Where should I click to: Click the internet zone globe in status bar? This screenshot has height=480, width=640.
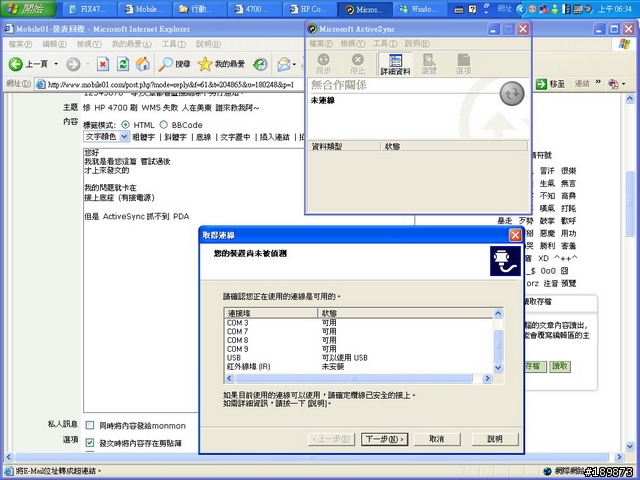click(x=547, y=471)
